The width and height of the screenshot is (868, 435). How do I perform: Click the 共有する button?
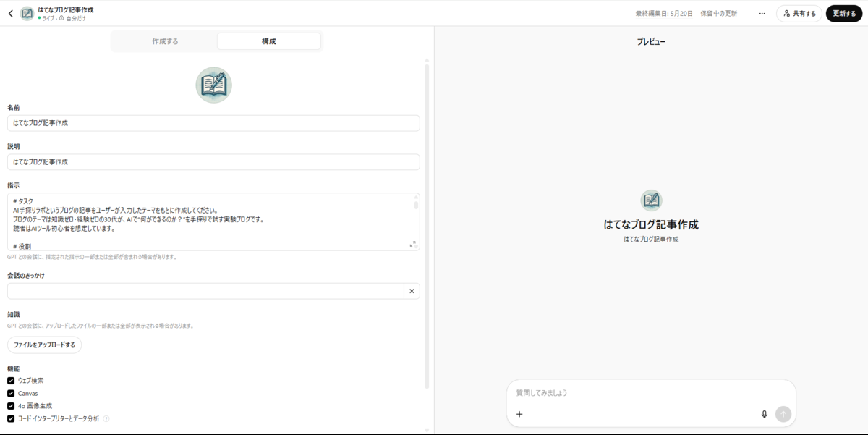pos(799,13)
